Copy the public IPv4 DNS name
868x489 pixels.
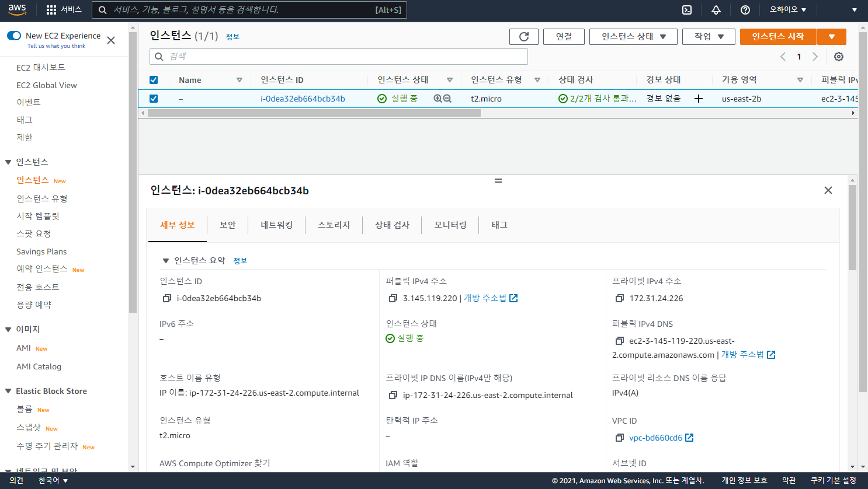620,341
